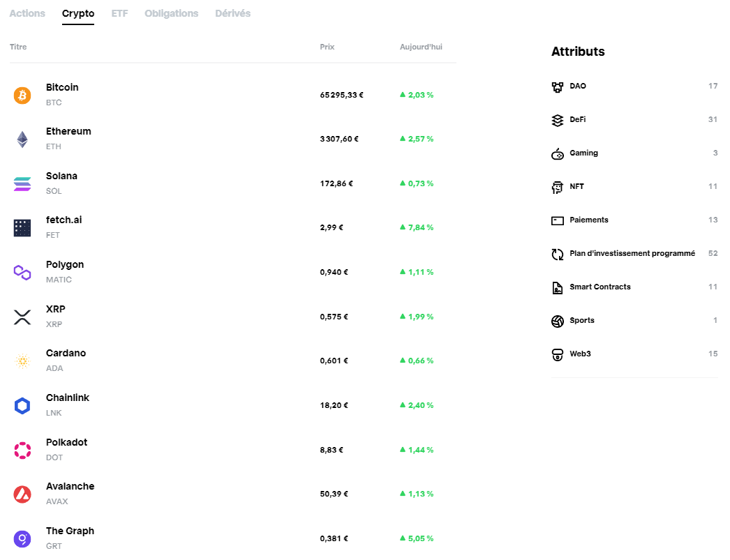Screen dimensions: 730x560
Task: Click Ethereum price 3 307,60 €
Action: pos(339,139)
